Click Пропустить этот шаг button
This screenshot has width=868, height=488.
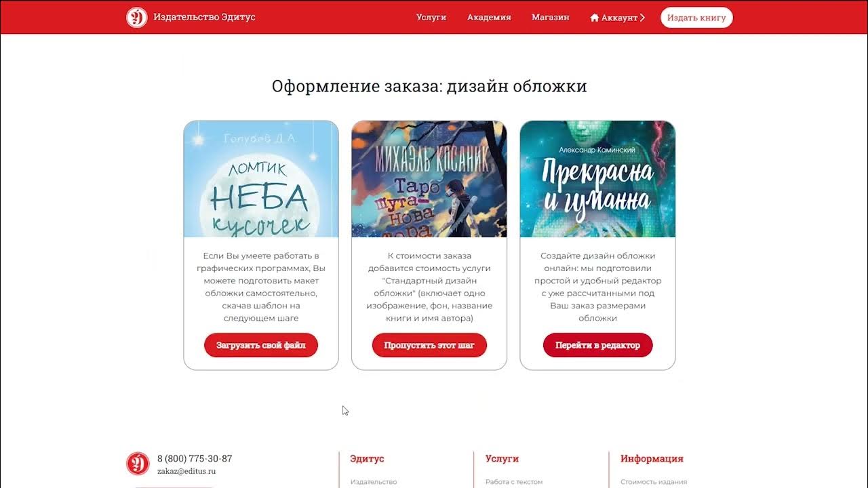click(x=429, y=345)
